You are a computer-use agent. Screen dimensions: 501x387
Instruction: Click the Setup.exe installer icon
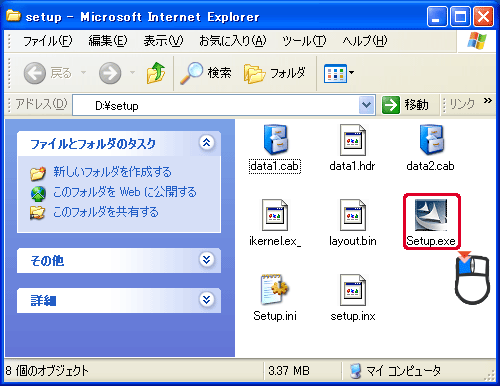(431, 215)
